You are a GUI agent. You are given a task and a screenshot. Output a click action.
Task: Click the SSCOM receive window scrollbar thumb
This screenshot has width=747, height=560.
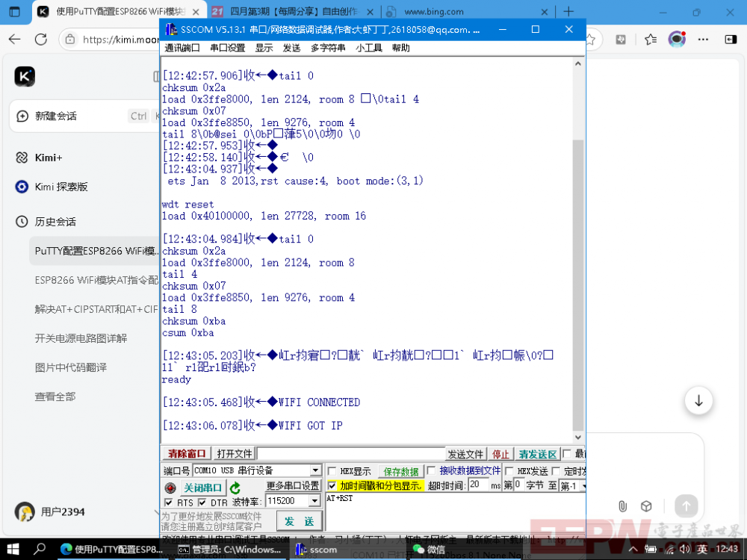[x=577, y=284]
